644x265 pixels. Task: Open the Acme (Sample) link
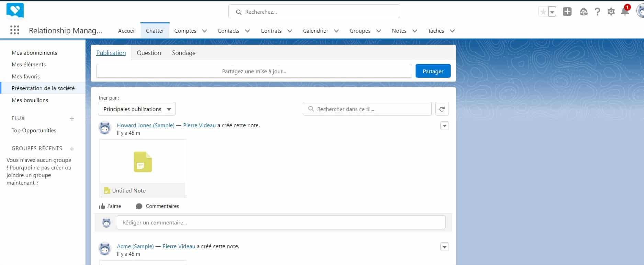(135, 246)
